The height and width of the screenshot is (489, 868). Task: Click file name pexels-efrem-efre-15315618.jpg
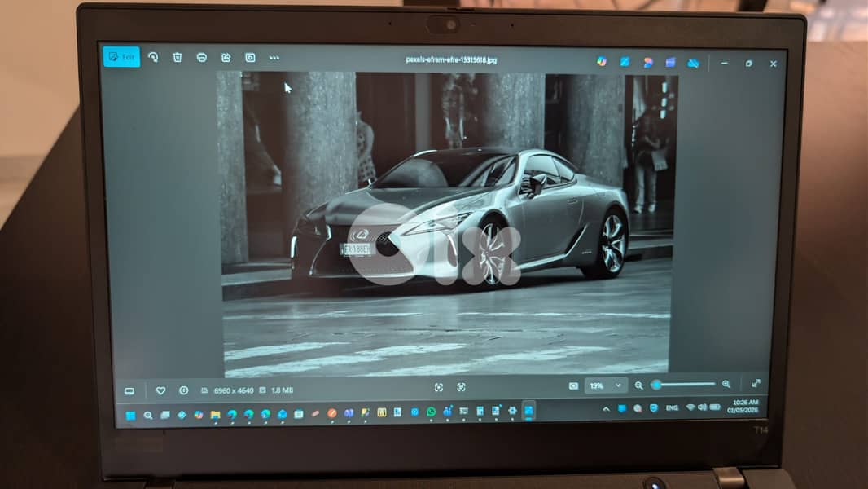tap(451, 59)
